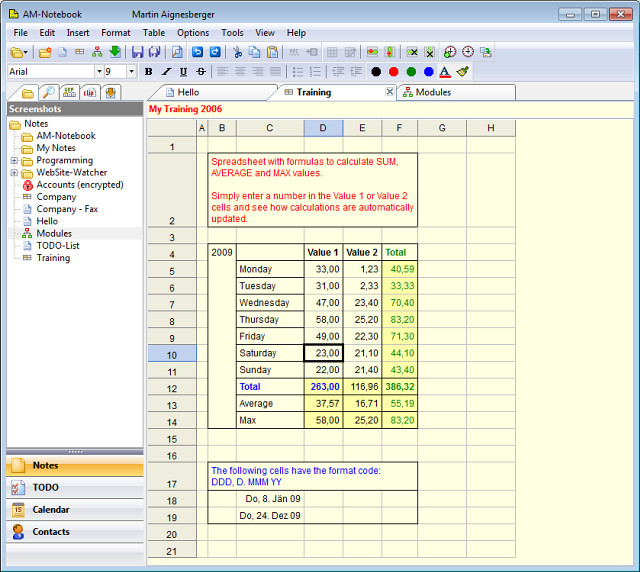Open the Calendar section in sidebar

(x=50, y=510)
